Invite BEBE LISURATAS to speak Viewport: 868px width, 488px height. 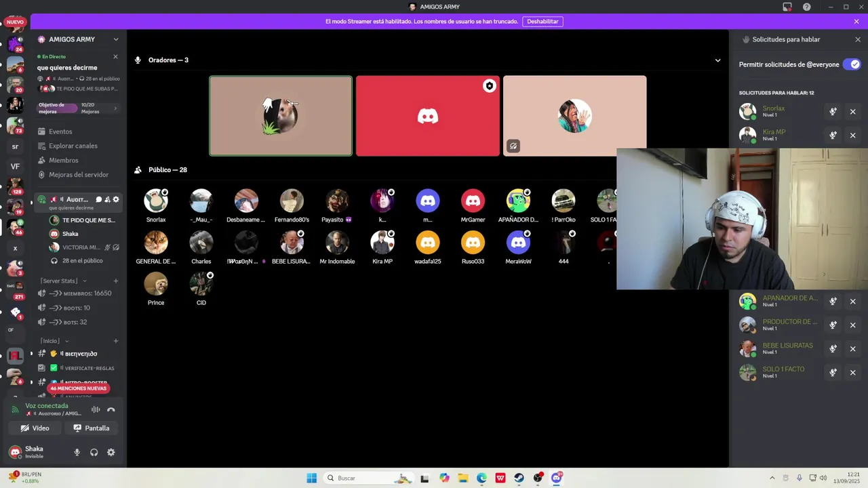tap(833, 348)
